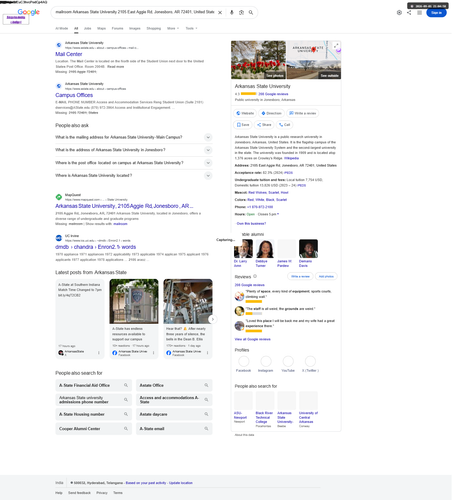Expand the opening hours dropdown arrow
The image size is (457, 500).
coord(278,214)
